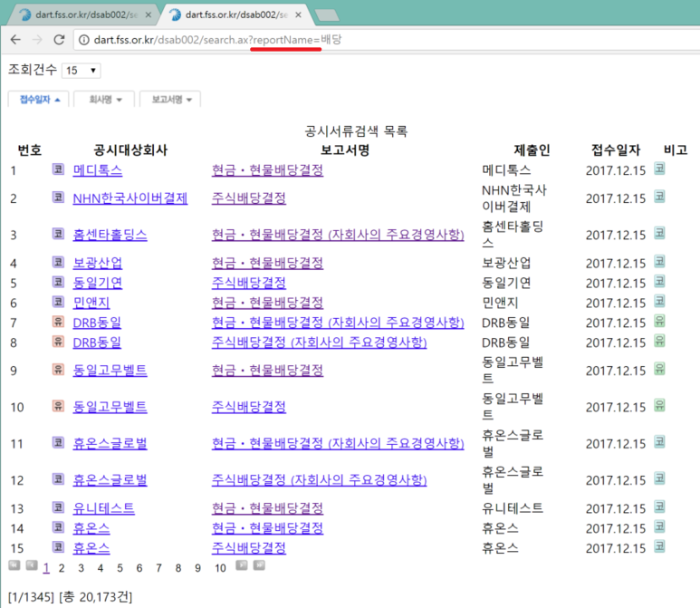Open row 12 휴온스글로벌 주식배당결정 report

pyautogui.click(x=319, y=480)
